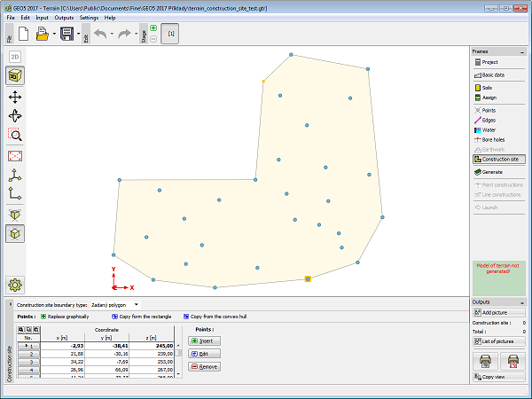
Task: Click the Undo arrow
Action: point(100,35)
